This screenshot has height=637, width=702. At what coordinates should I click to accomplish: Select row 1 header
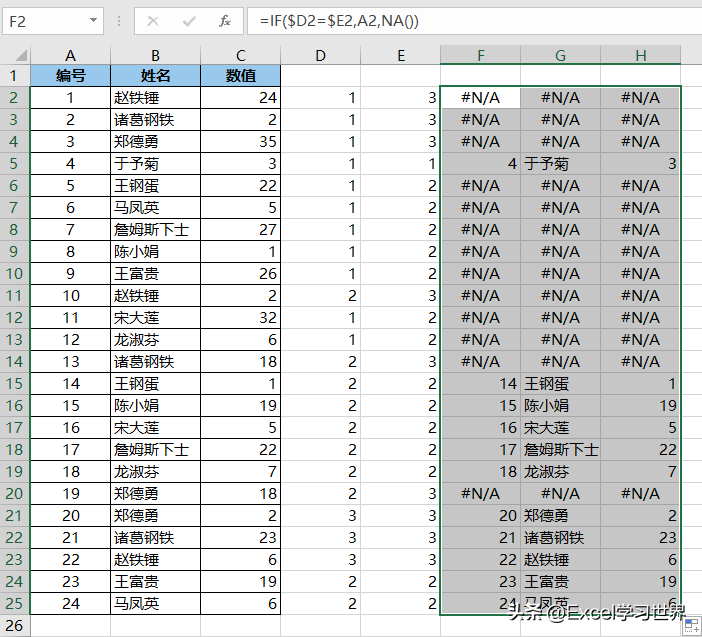[14, 76]
